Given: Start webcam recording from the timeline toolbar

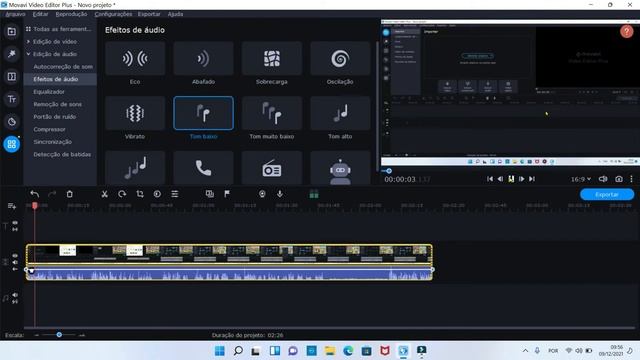Looking at the screenshot, I should click(x=262, y=194).
